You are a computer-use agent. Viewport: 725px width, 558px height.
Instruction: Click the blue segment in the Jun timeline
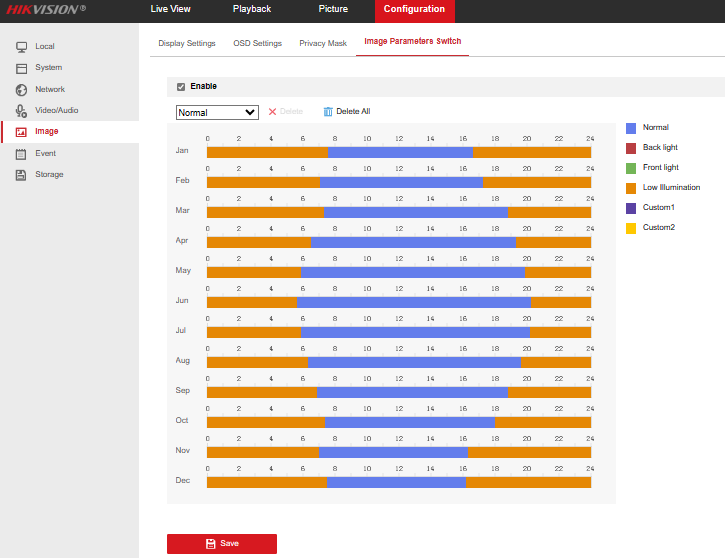point(414,302)
